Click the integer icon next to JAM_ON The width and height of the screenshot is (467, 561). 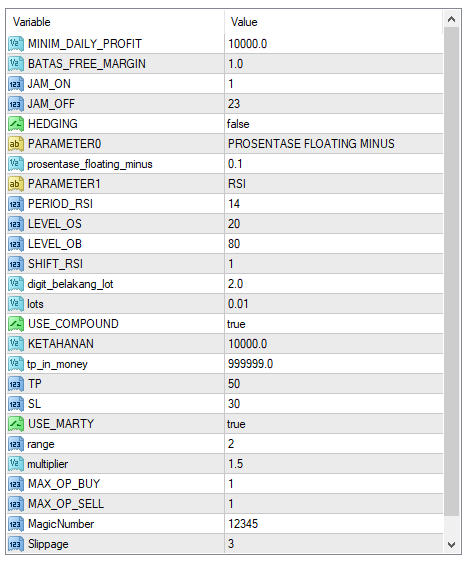click(16, 84)
